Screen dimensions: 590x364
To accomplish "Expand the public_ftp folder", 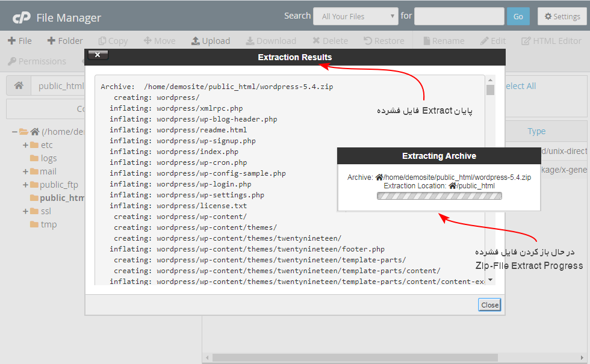I will [25, 185].
